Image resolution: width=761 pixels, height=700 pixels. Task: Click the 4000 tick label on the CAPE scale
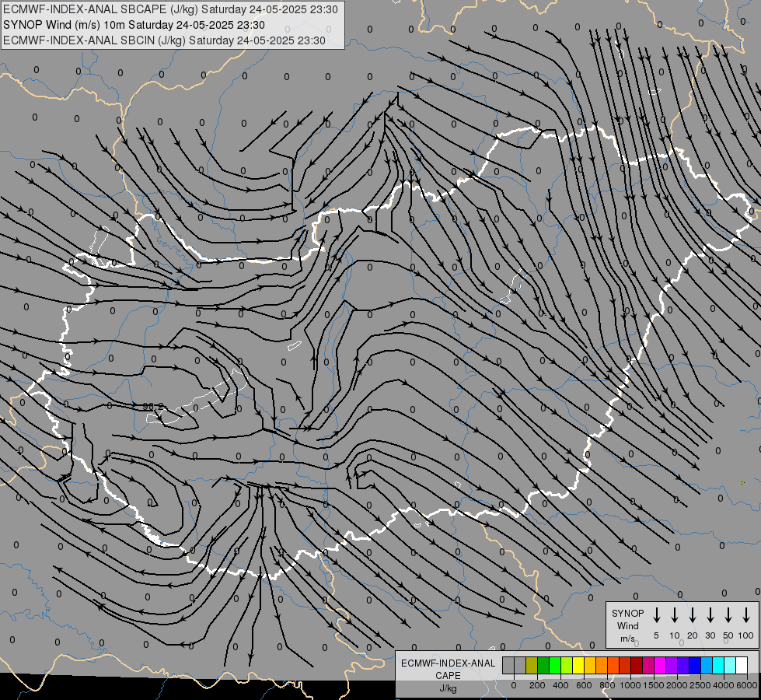(724, 685)
